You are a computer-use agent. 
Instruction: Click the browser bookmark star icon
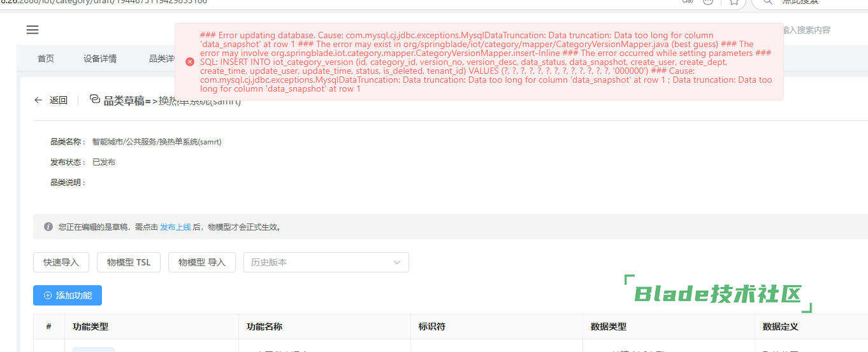pyautogui.click(x=734, y=2)
